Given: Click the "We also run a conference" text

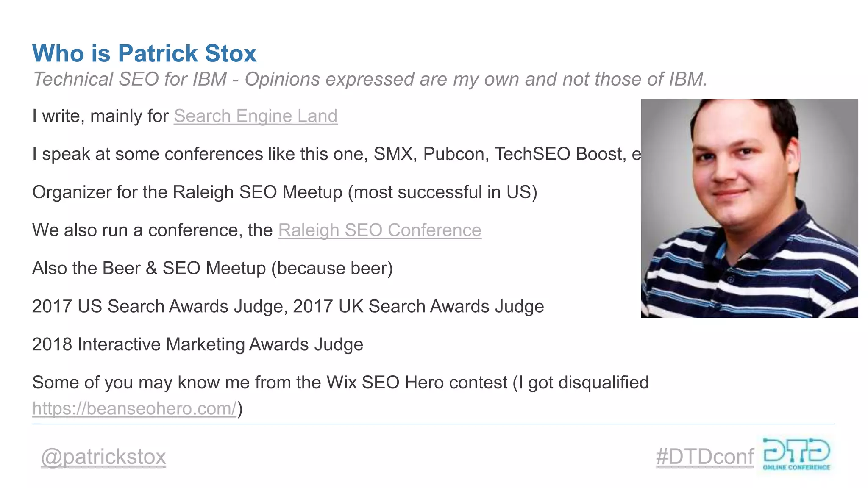Looking at the screenshot, I should (x=153, y=230).
